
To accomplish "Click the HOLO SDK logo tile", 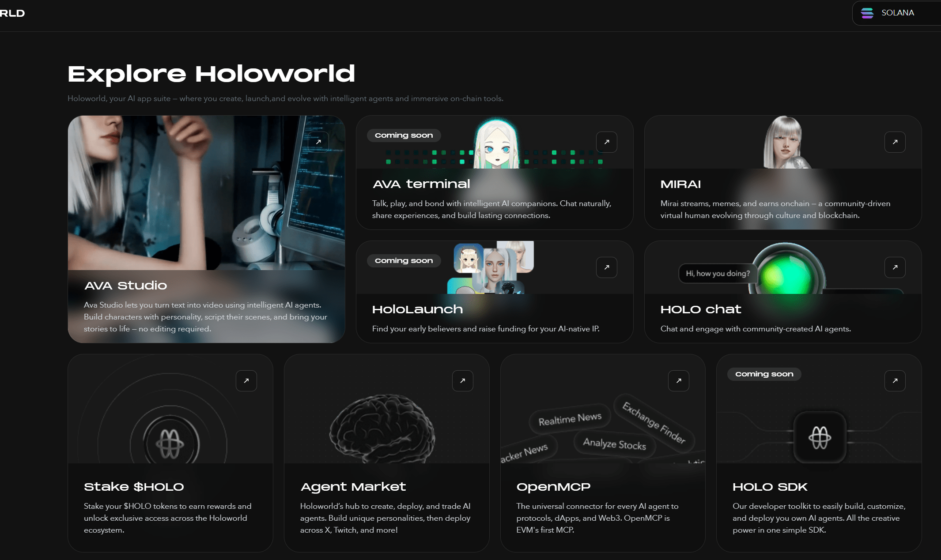I will [x=820, y=437].
